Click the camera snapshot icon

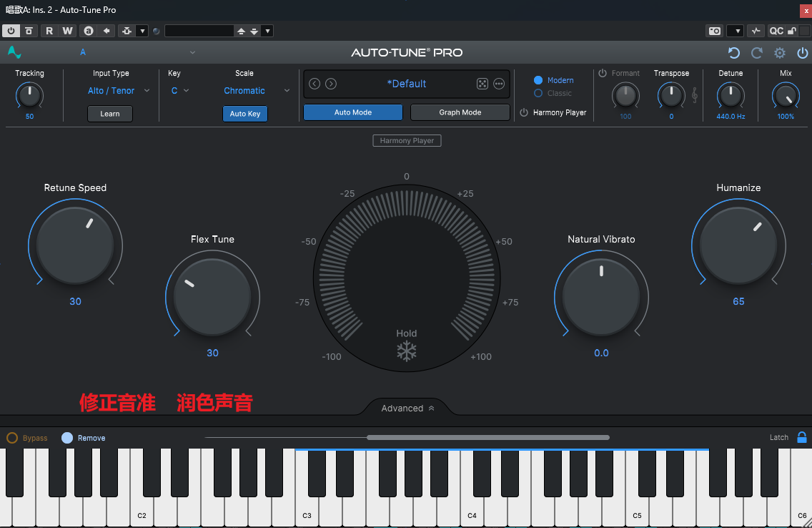[x=715, y=31]
